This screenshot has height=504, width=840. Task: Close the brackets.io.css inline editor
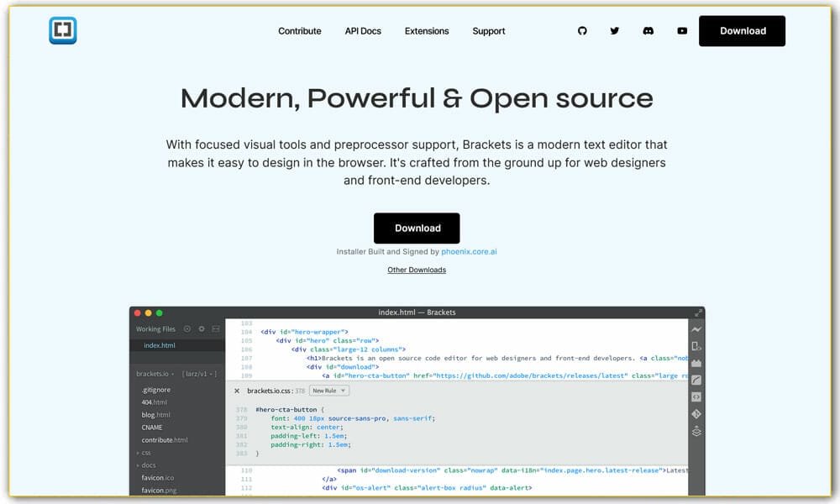(x=237, y=391)
